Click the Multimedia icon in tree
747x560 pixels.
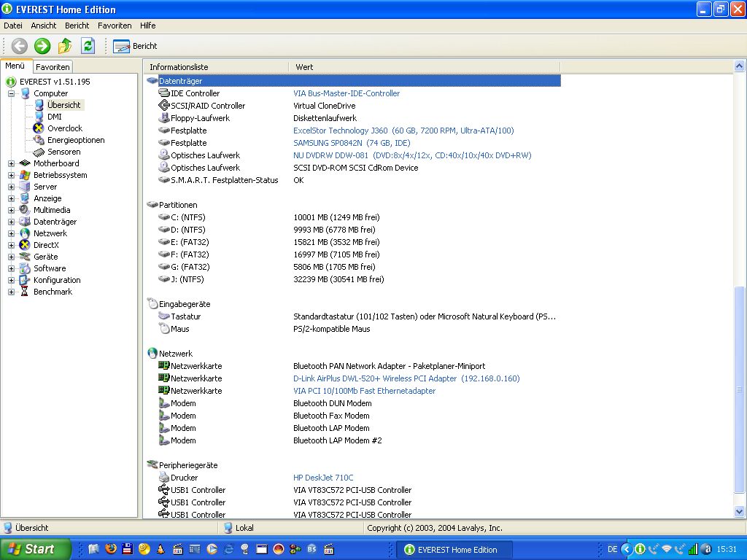pos(25,210)
